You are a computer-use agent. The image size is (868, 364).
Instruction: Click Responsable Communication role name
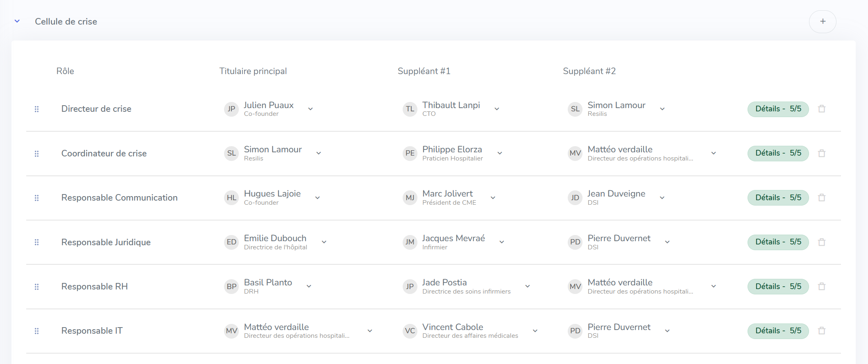coord(119,198)
